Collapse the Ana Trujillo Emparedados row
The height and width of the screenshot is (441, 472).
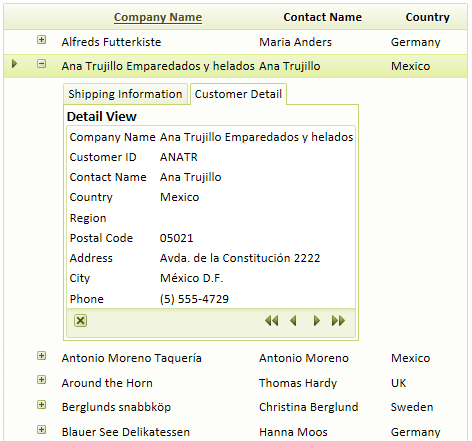pyautogui.click(x=41, y=64)
